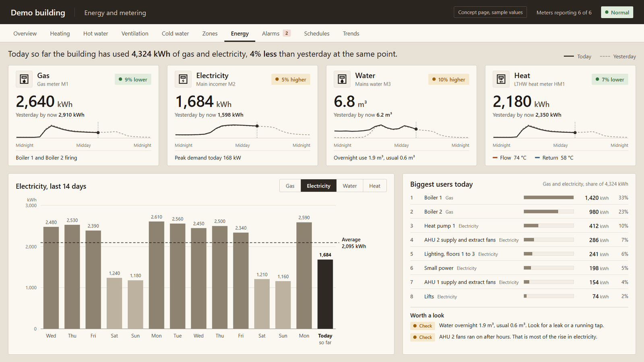
Task: Click the Gas 9% lower badge
Action: 133,80
